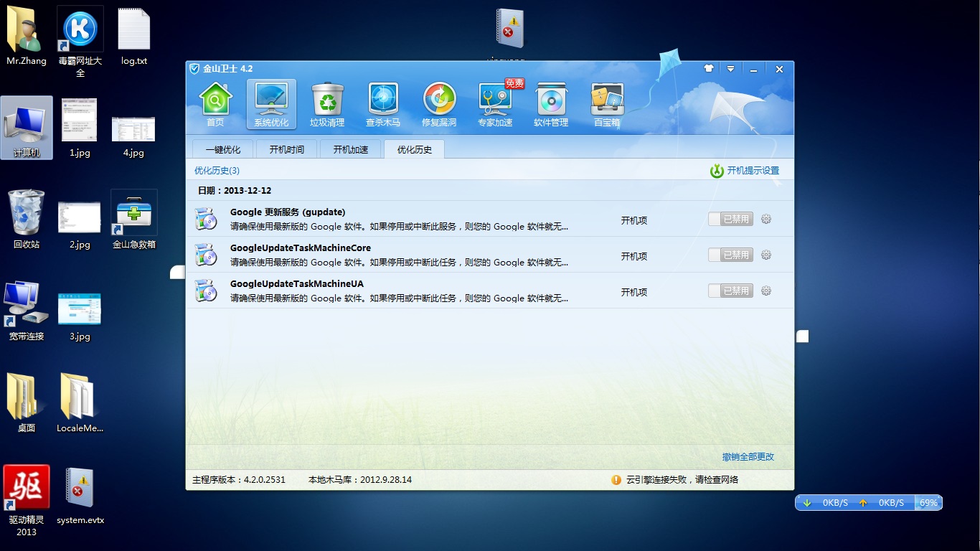This screenshot has width=980, height=551.
Task: Select the 系统优化 toolbar icon
Action: pyautogui.click(x=271, y=105)
